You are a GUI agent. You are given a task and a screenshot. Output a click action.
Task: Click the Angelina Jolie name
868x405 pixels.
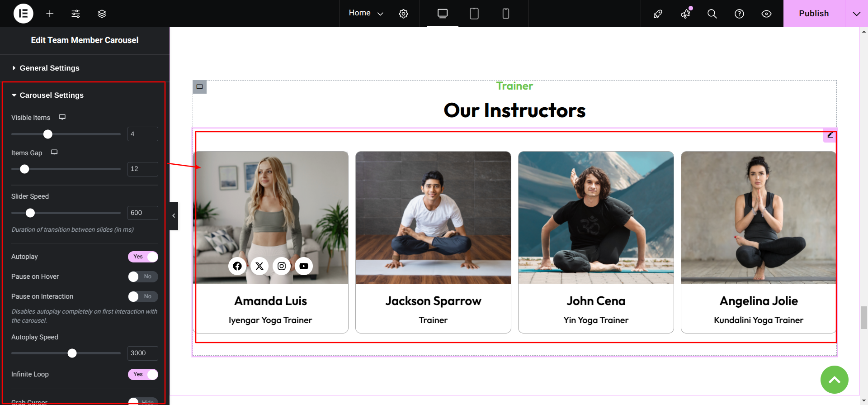pyautogui.click(x=759, y=301)
